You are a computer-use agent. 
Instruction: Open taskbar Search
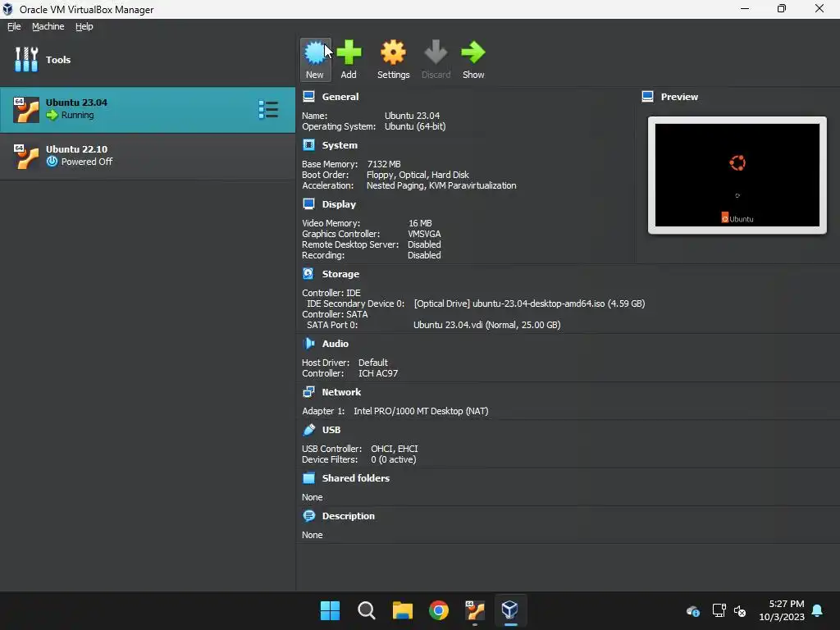[x=367, y=610]
